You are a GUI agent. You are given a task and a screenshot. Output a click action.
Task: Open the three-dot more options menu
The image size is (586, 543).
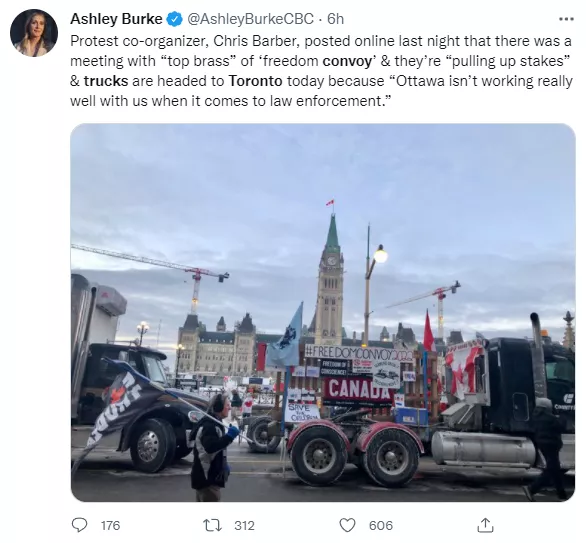point(566,19)
